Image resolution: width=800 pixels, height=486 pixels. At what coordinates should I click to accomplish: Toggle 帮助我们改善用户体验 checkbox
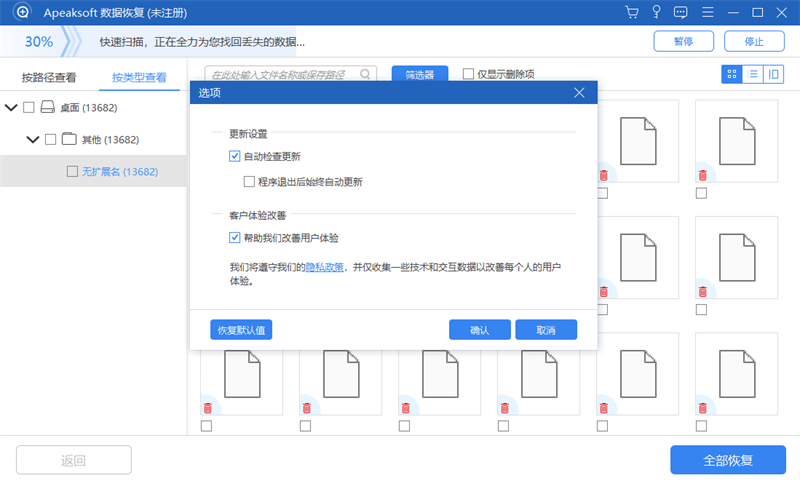(x=234, y=238)
